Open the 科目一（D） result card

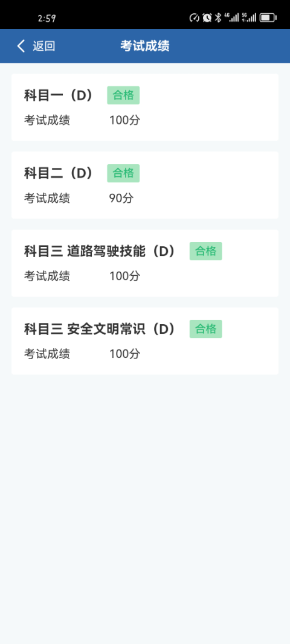click(145, 107)
